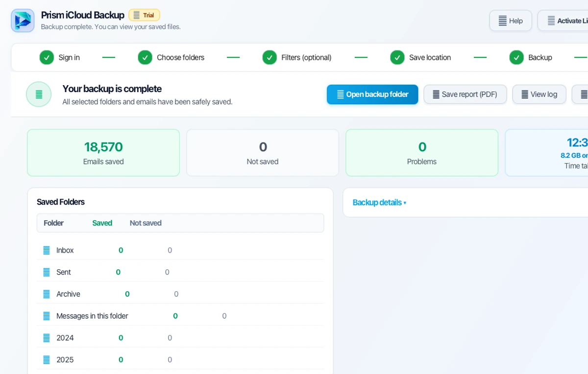The height and width of the screenshot is (374, 588).
Task: Select the Inbox folder row label
Action: point(65,250)
